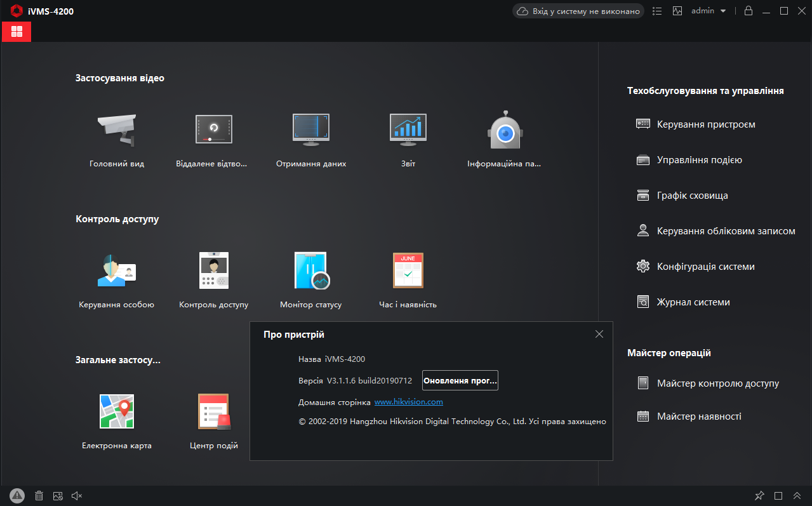Open the Звіт report icon

[x=408, y=130]
